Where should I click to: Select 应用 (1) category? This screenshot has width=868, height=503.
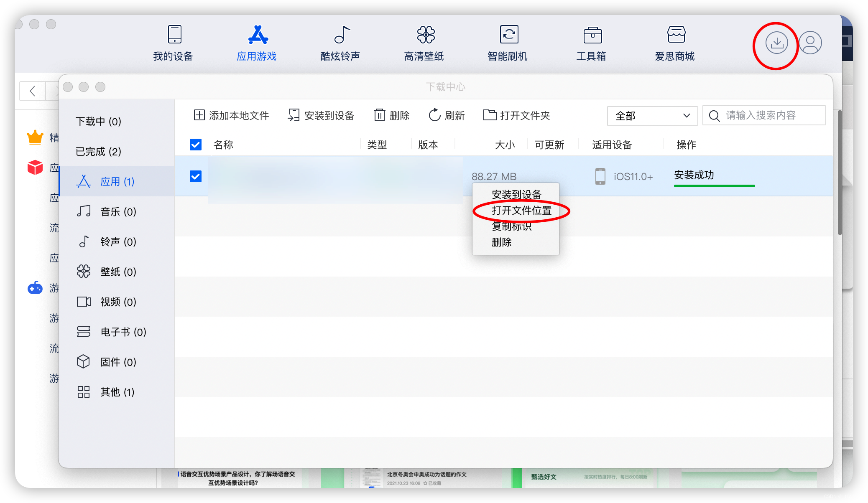pyautogui.click(x=117, y=181)
